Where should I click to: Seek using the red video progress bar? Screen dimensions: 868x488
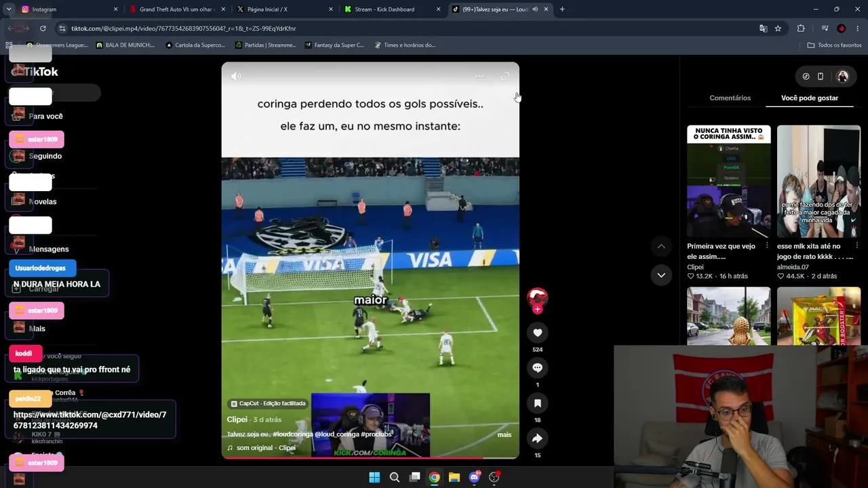tap(370, 457)
